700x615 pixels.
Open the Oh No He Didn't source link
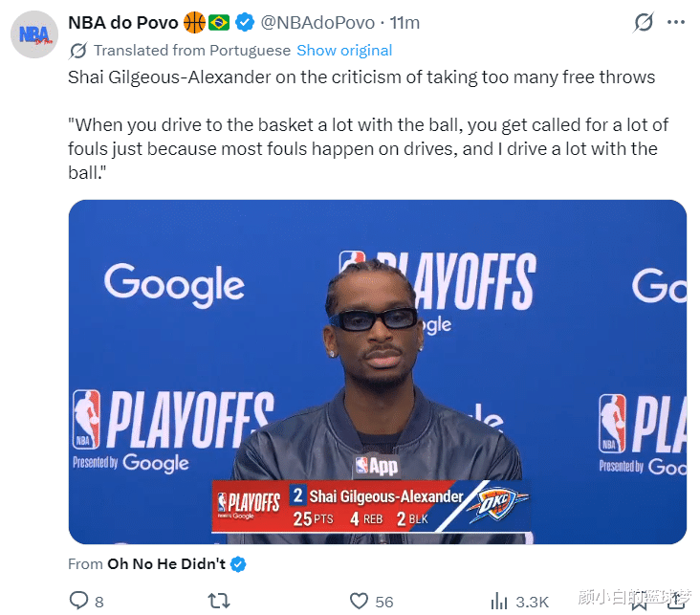(x=165, y=564)
